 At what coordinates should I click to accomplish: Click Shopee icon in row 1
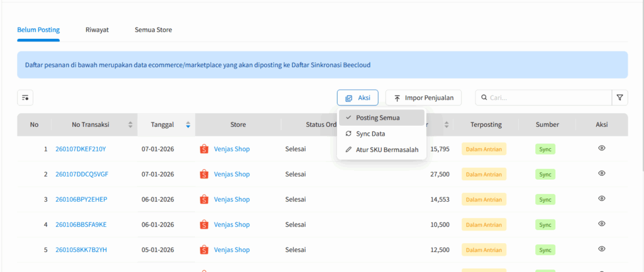[x=204, y=149]
